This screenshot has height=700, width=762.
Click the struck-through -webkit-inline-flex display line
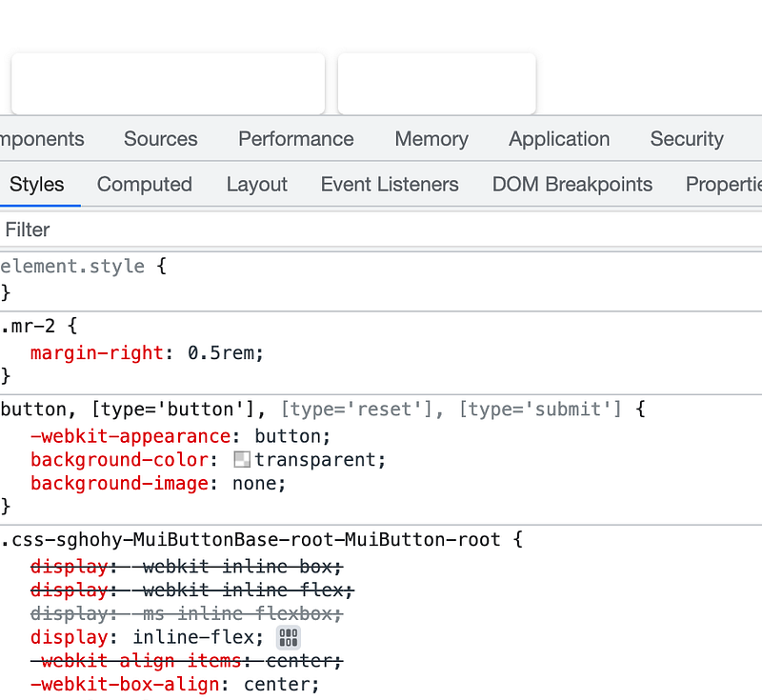point(192,590)
